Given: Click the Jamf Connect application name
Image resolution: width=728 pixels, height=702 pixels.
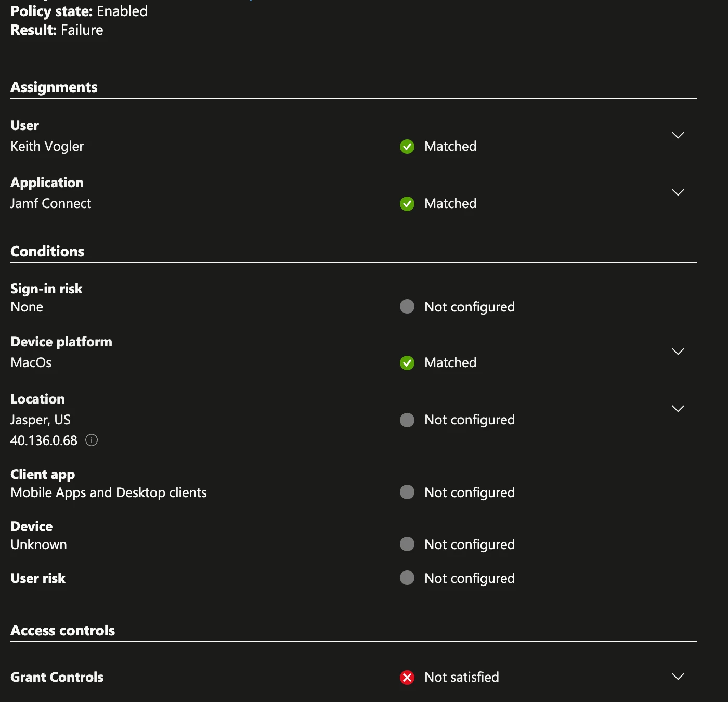Looking at the screenshot, I should pyautogui.click(x=51, y=203).
